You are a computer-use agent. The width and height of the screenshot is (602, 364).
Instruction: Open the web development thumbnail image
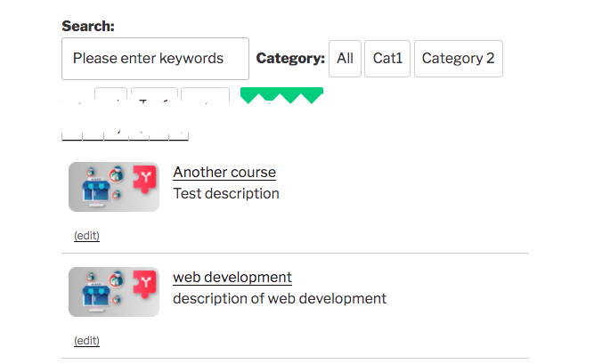click(x=114, y=292)
